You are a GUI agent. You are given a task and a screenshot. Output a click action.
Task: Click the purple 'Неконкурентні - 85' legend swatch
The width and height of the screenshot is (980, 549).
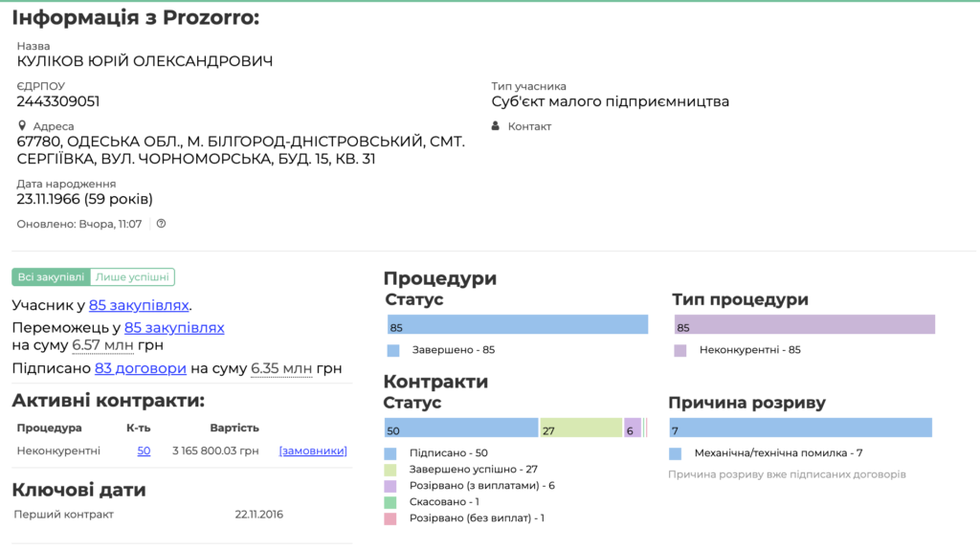[x=680, y=350]
